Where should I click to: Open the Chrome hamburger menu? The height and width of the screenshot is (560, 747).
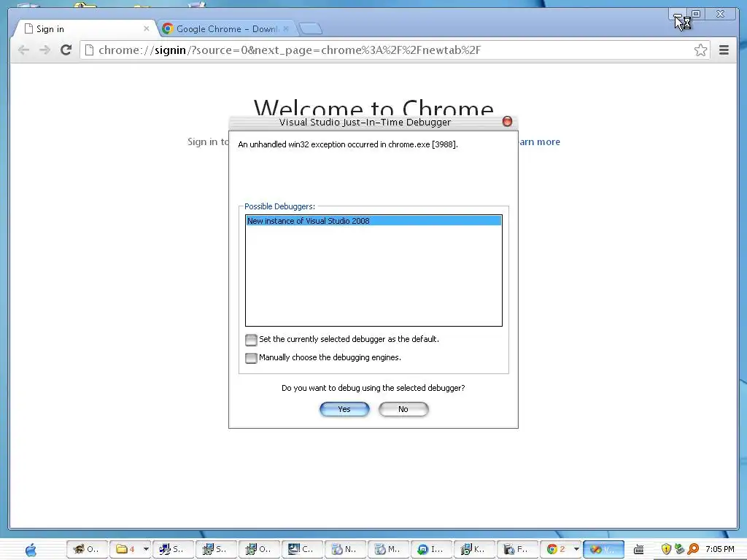[724, 50]
